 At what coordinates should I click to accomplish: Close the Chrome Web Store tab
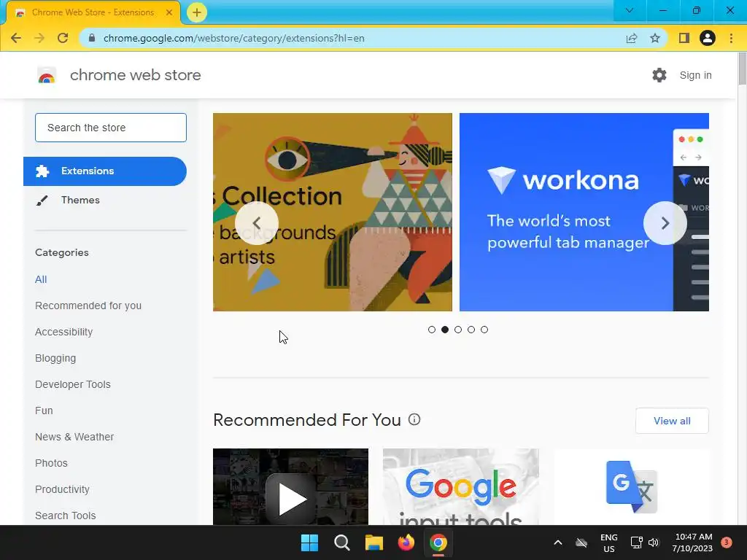tap(169, 12)
